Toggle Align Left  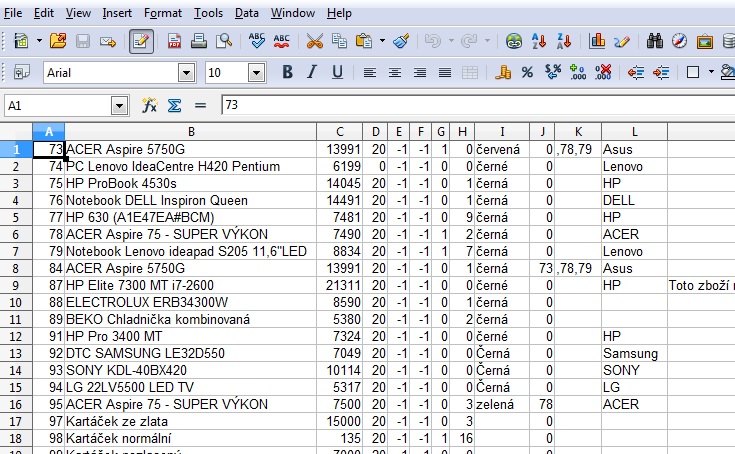[370, 73]
